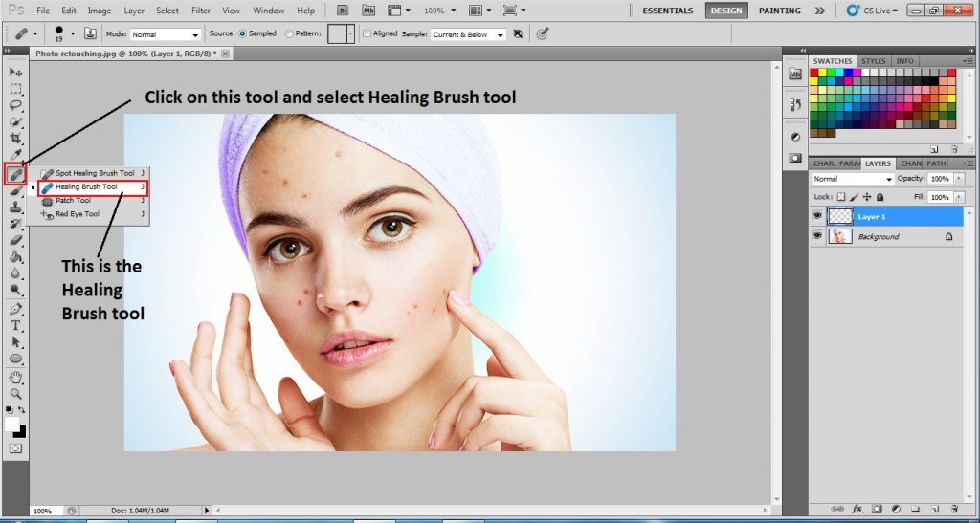Open the Masks panel icon

click(795, 158)
